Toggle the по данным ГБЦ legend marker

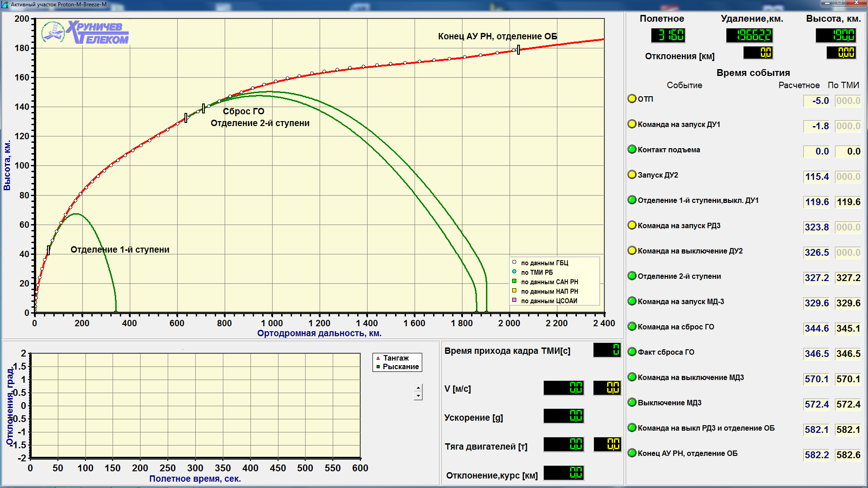pos(514,262)
